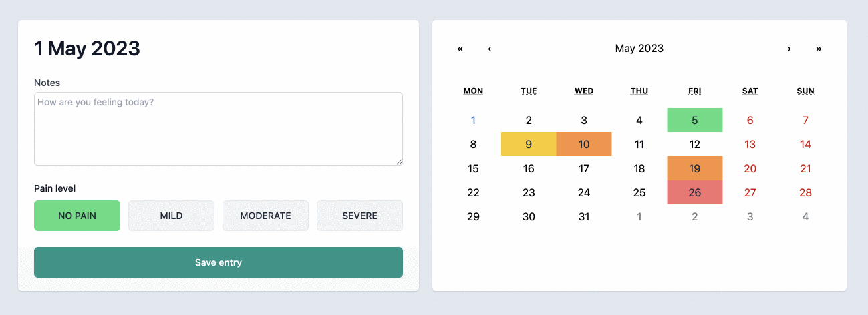868x315 pixels.
Task: Advance to next month arrow
Action: click(x=789, y=49)
